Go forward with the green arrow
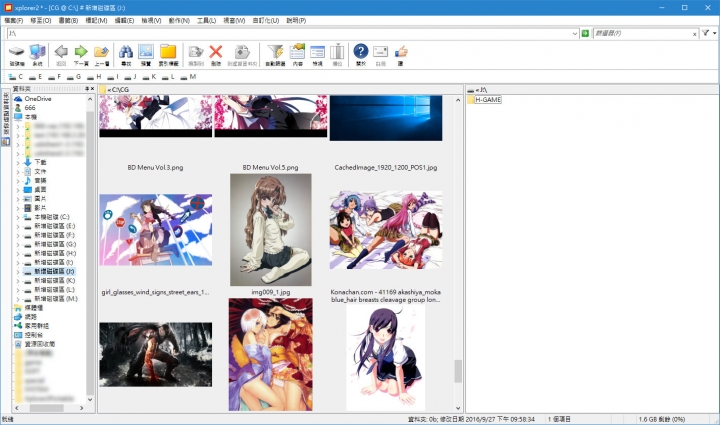Image resolution: width=720 pixels, height=425 pixels. pyautogui.click(x=81, y=55)
